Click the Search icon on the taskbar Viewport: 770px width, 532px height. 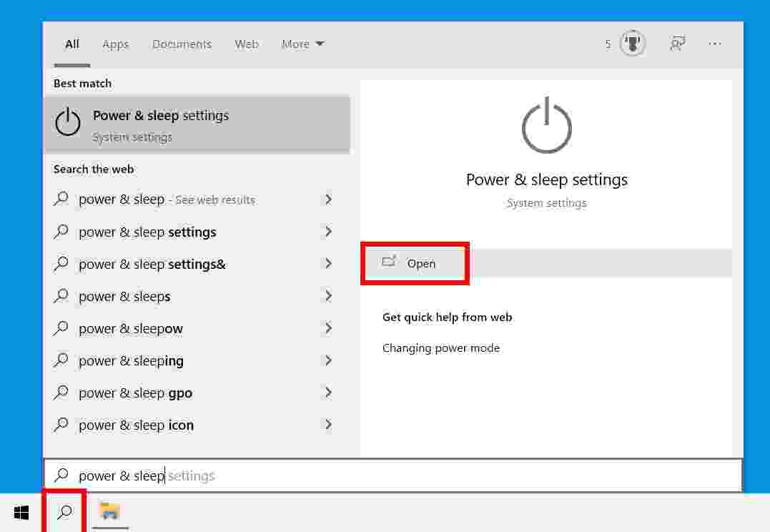coord(64,513)
